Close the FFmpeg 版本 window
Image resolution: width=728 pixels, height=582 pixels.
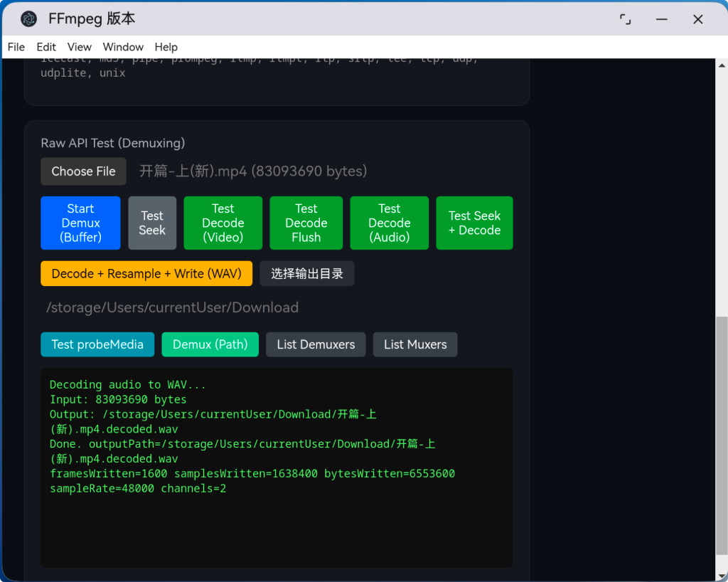click(698, 19)
